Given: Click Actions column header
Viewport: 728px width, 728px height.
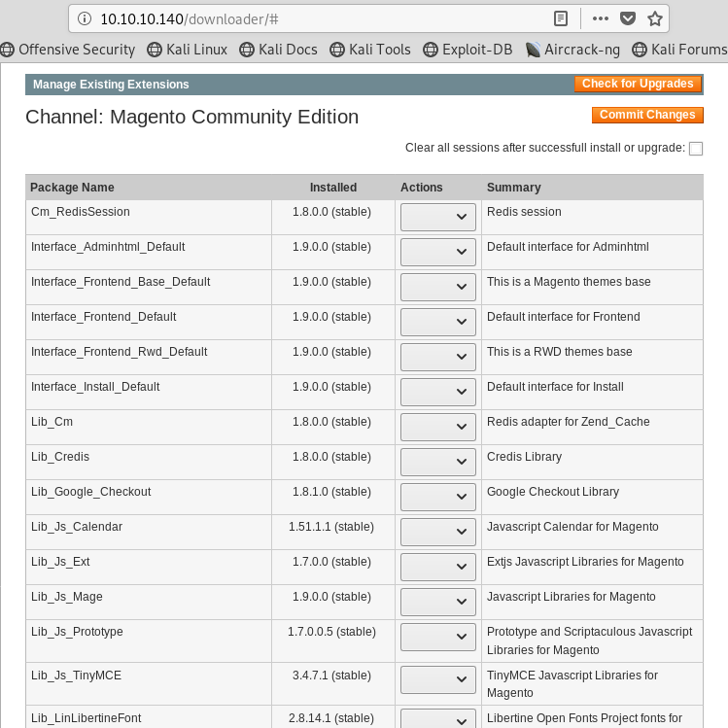Looking at the screenshot, I should pos(421,188).
